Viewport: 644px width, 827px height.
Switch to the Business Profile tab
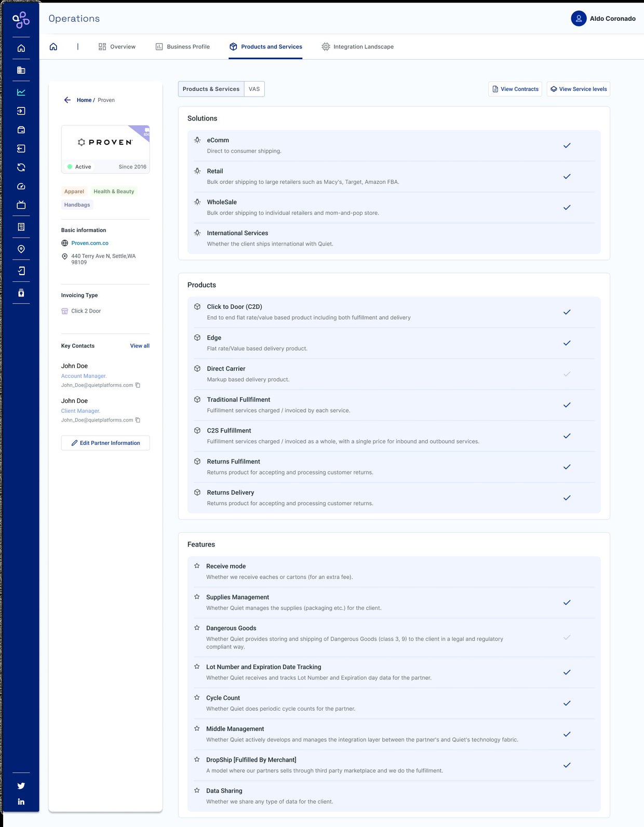pos(182,47)
